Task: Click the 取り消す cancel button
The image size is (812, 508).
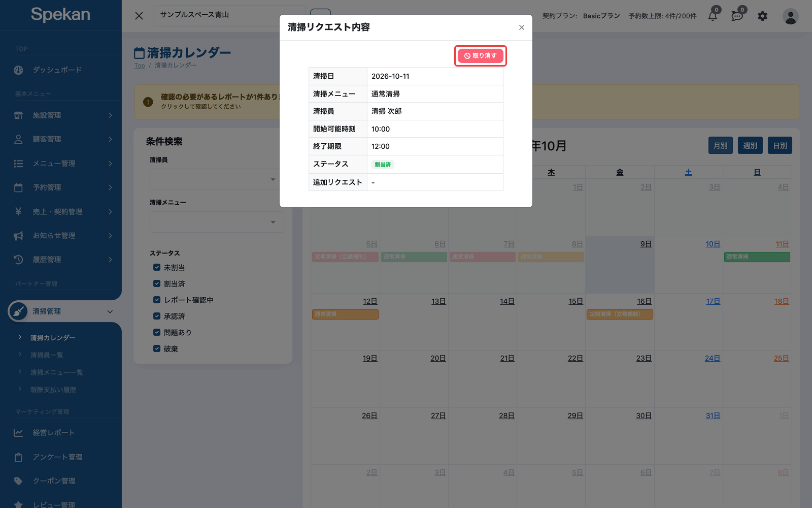Action: pos(480,56)
